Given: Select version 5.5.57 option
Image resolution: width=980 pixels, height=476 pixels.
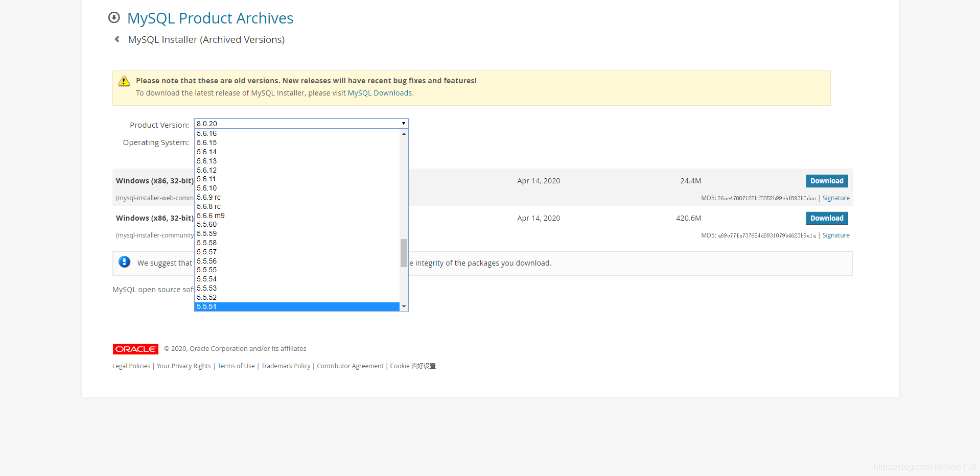Looking at the screenshot, I should click(x=297, y=252).
